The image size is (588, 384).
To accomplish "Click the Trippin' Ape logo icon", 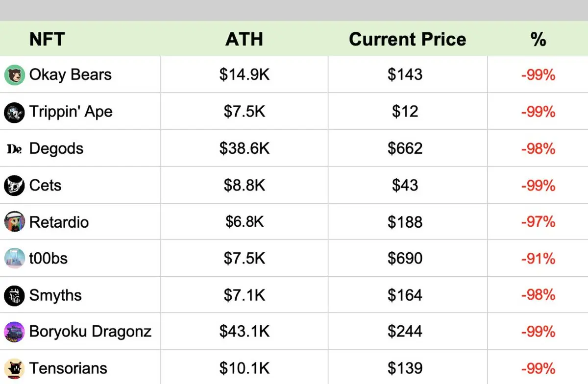I will 14,112.
